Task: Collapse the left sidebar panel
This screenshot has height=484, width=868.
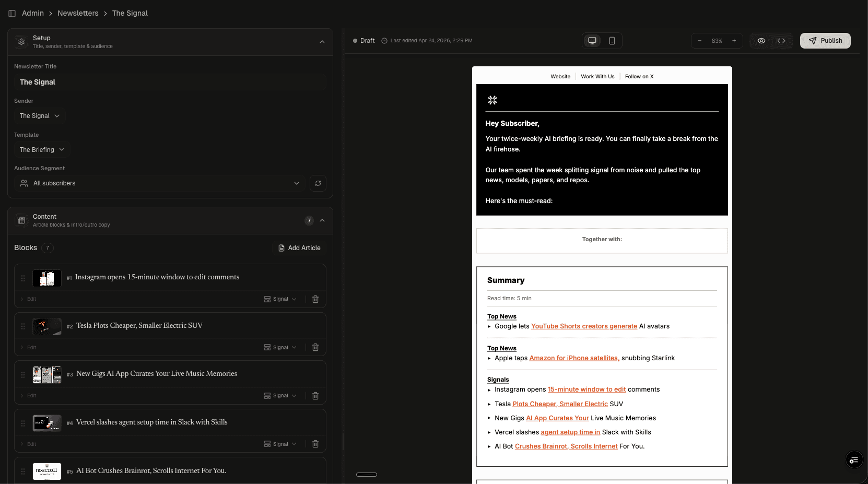Action: (11, 13)
